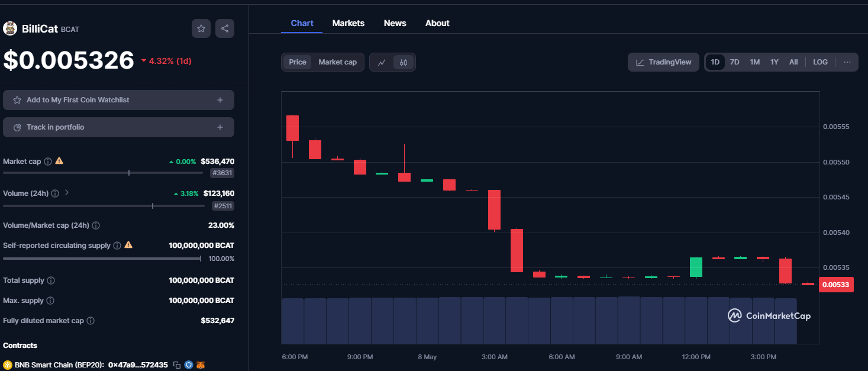Click the blue shield security icon
868x371 pixels.
pos(189,365)
